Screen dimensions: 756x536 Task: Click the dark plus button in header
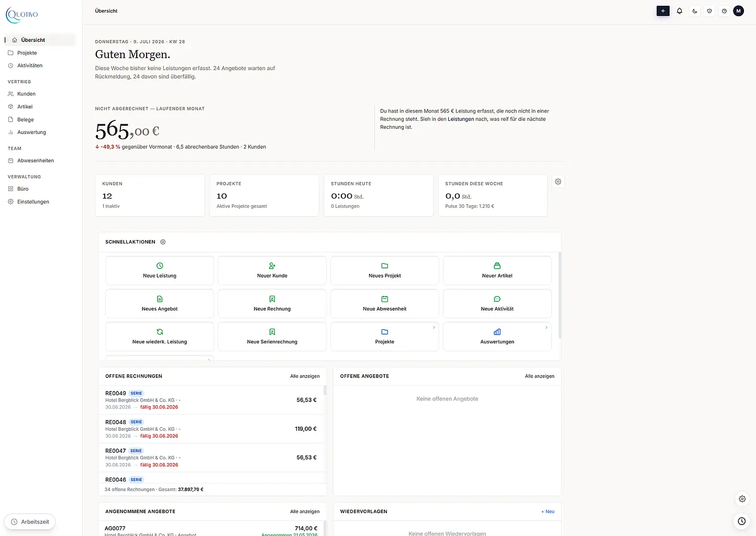[x=663, y=11]
